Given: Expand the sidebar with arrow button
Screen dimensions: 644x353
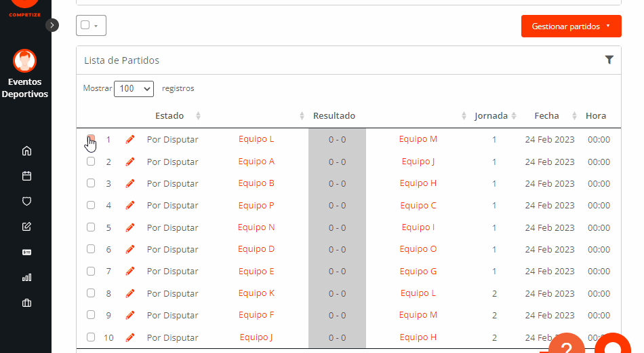Looking at the screenshot, I should pos(52,25).
